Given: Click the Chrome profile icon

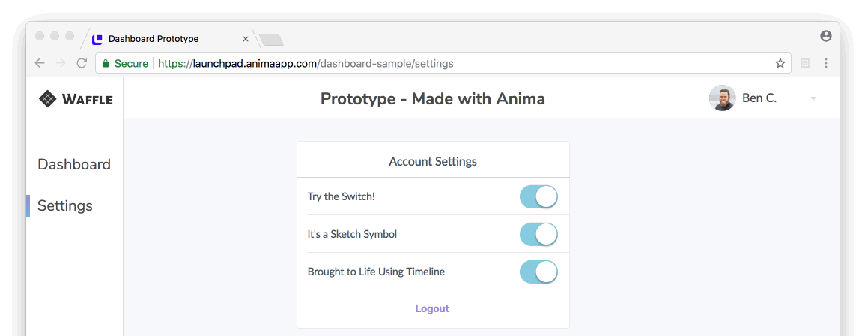Looking at the screenshot, I should (825, 36).
